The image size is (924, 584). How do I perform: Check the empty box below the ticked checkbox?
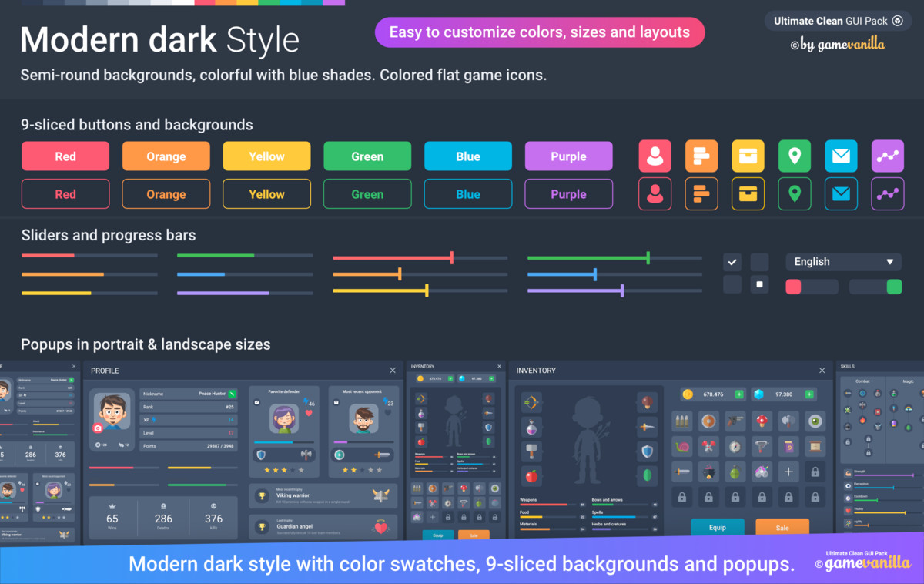(x=732, y=284)
